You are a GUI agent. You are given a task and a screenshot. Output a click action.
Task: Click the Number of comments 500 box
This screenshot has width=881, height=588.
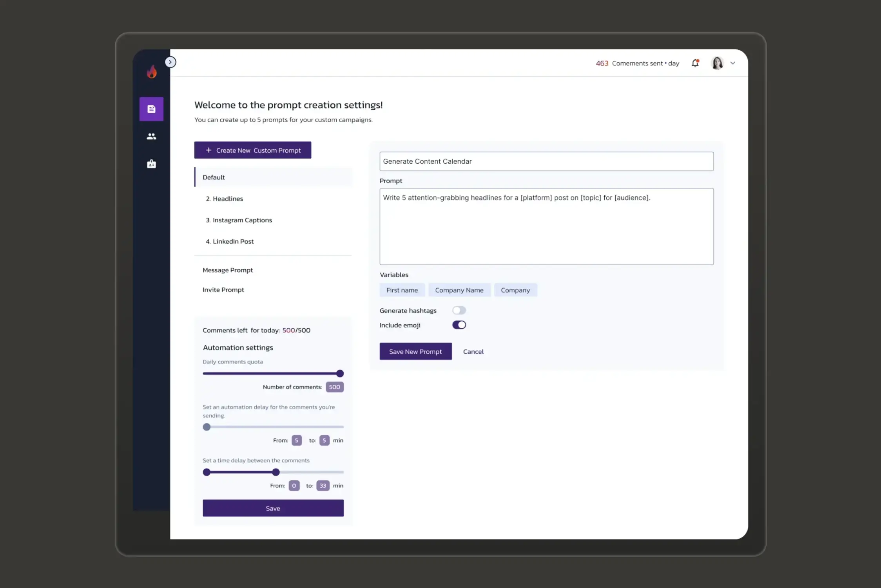pos(334,387)
